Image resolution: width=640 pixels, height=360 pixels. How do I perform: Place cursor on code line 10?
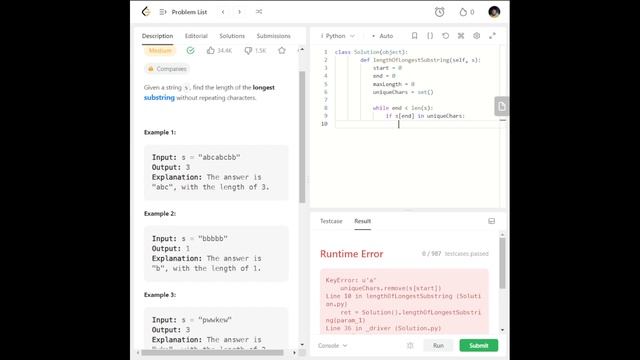coord(416,124)
